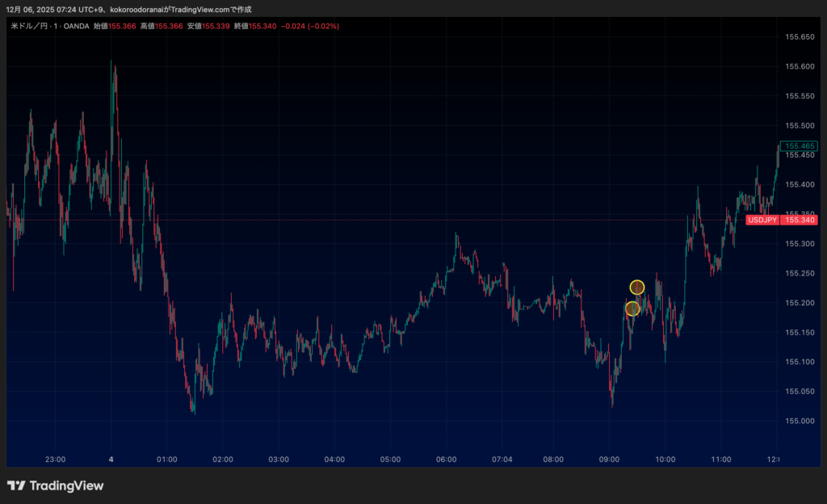827x504 pixels.
Task: Click the 07:04 time axis label
Action: pos(502,460)
